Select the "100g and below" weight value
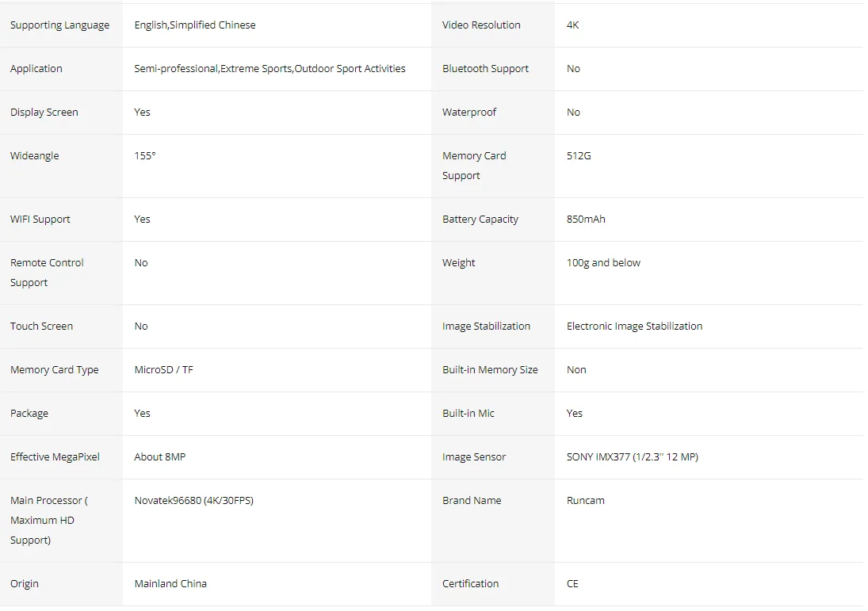This screenshot has width=868, height=611. [603, 263]
